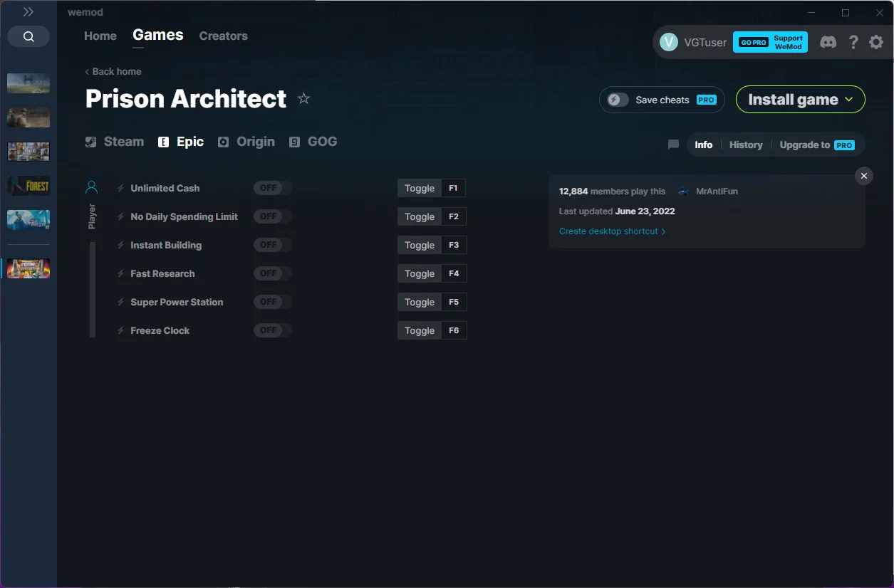The width and height of the screenshot is (894, 588).
Task: Open the MrAntiFun creator link
Action: [717, 191]
